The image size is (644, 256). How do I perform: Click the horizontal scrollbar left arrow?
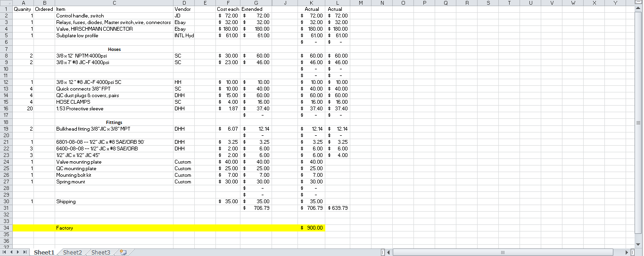[x=389, y=252]
